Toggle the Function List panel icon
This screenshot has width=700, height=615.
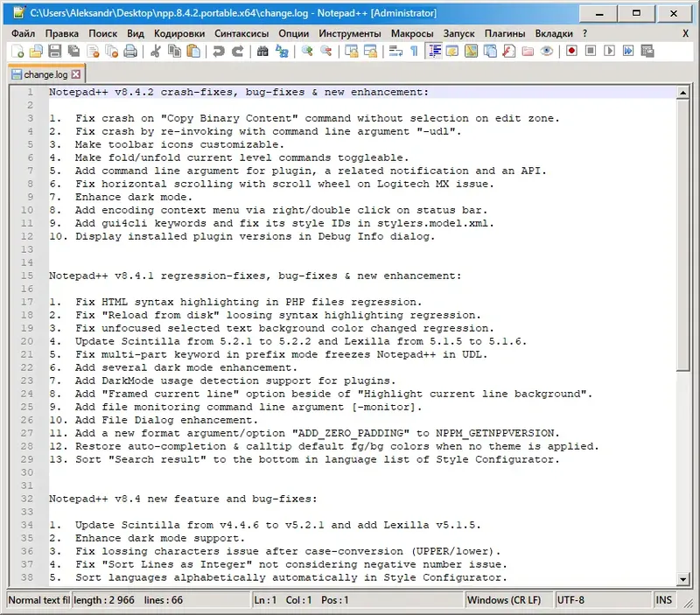509,52
